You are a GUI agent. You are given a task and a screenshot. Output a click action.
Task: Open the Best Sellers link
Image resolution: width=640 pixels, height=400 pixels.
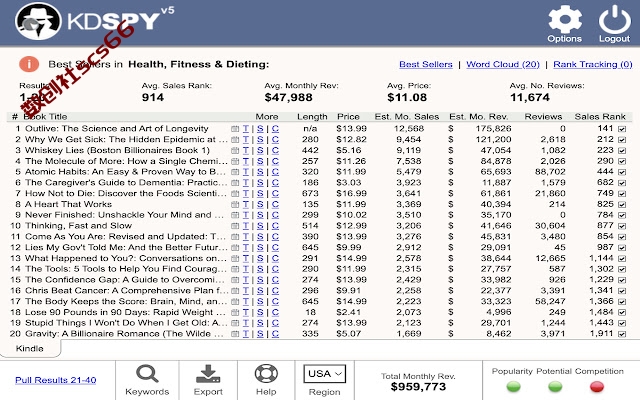click(x=426, y=64)
